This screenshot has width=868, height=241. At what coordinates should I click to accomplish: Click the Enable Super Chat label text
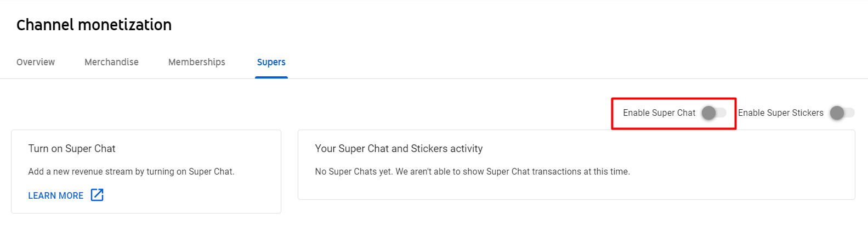click(x=659, y=113)
